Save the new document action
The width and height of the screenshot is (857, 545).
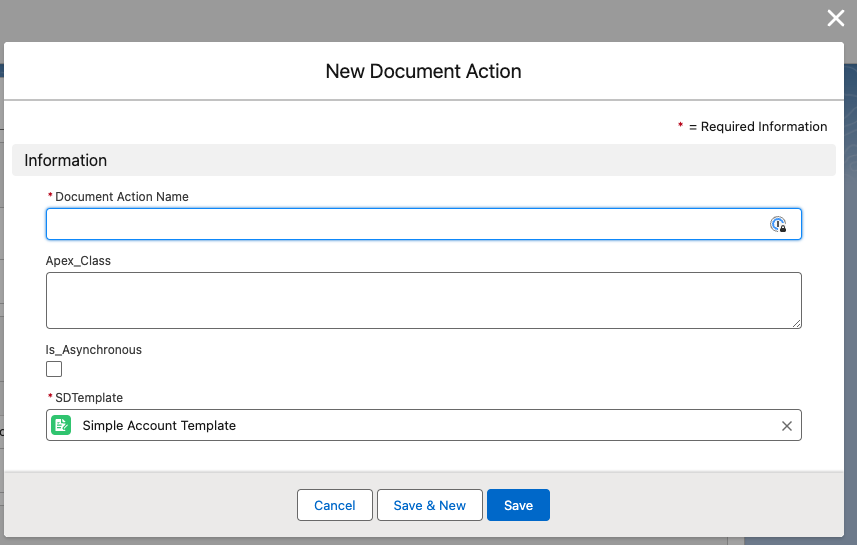pyautogui.click(x=518, y=505)
